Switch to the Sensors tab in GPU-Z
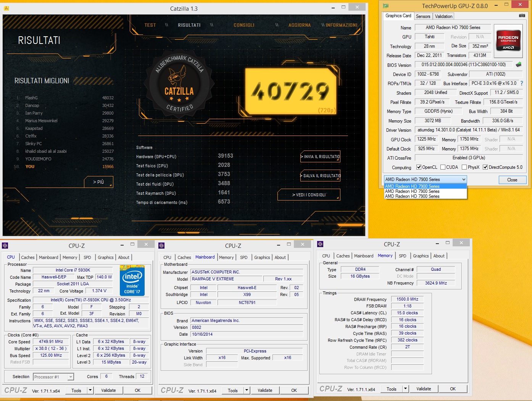 423,16
